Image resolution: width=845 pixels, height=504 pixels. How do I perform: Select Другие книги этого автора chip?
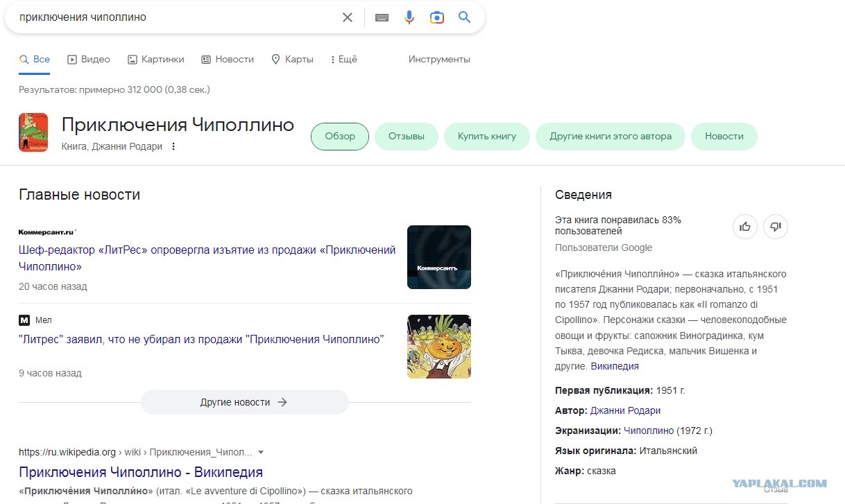(x=611, y=136)
